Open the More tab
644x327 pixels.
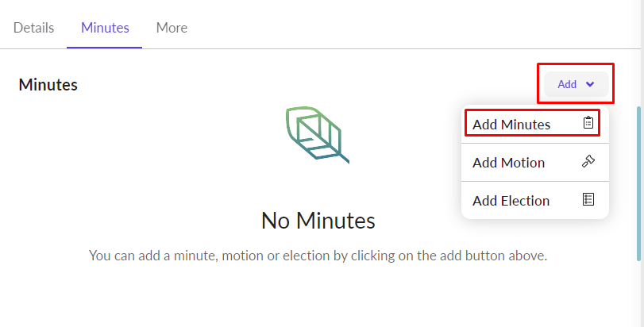(172, 28)
